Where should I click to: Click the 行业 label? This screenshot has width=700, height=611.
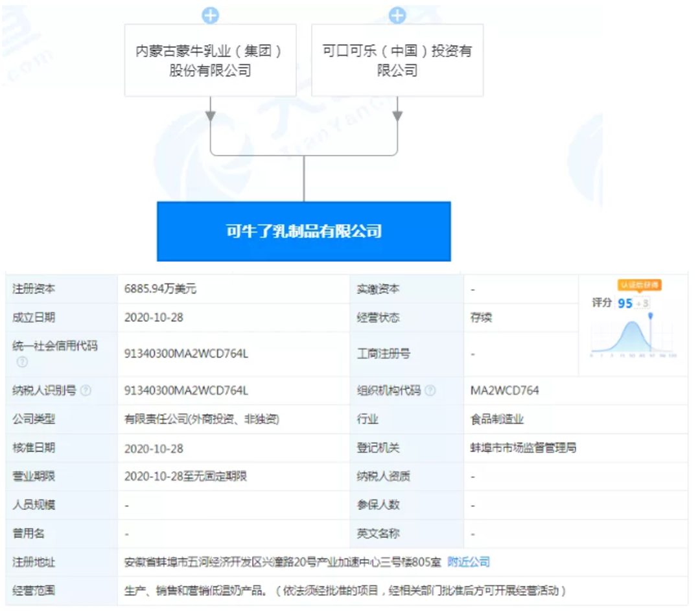tap(367, 419)
